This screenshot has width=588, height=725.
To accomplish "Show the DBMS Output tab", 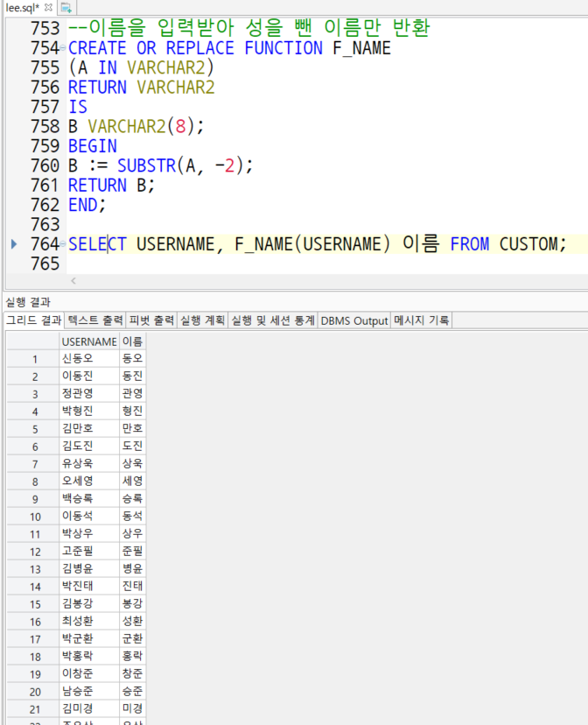I will pos(354,320).
